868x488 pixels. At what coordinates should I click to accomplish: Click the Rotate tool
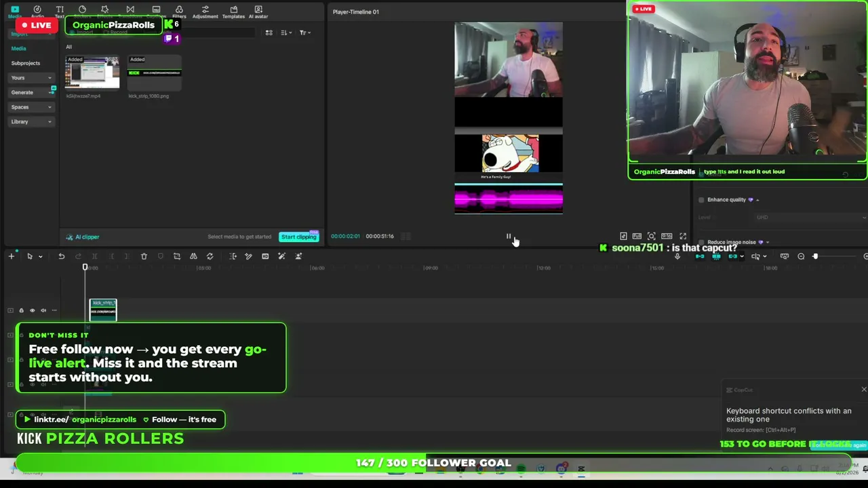(x=210, y=256)
